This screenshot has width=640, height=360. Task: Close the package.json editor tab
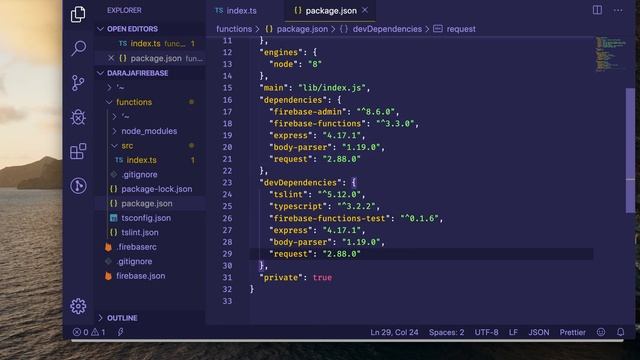365,10
